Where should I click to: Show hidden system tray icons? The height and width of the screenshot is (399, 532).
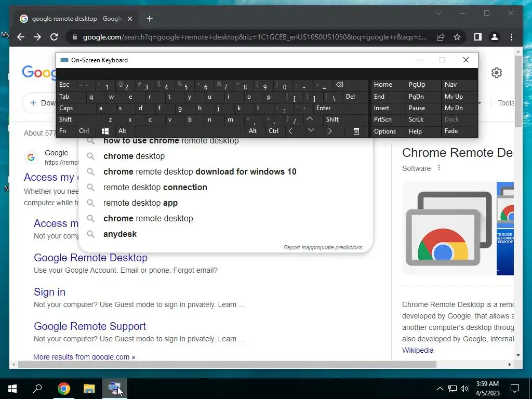pyautogui.click(x=440, y=389)
